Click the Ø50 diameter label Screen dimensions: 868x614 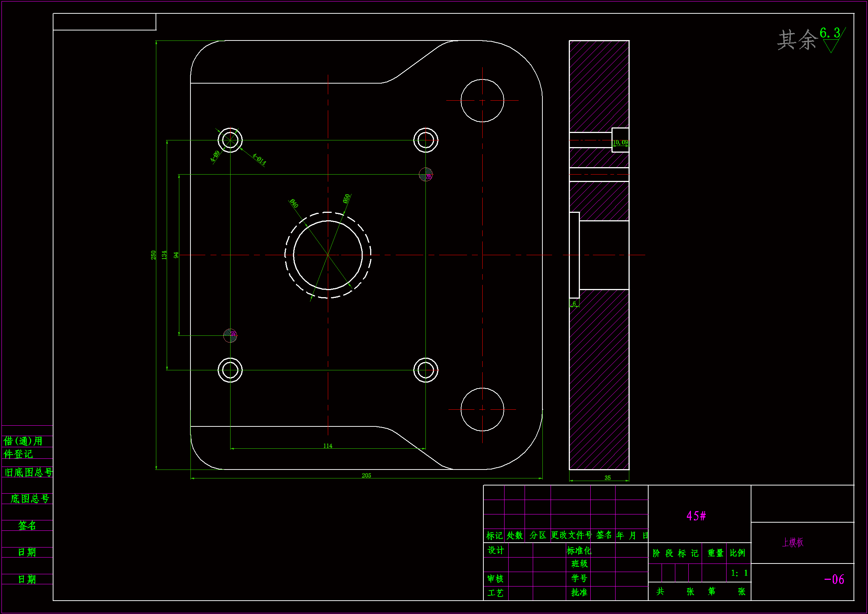(x=347, y=199)
